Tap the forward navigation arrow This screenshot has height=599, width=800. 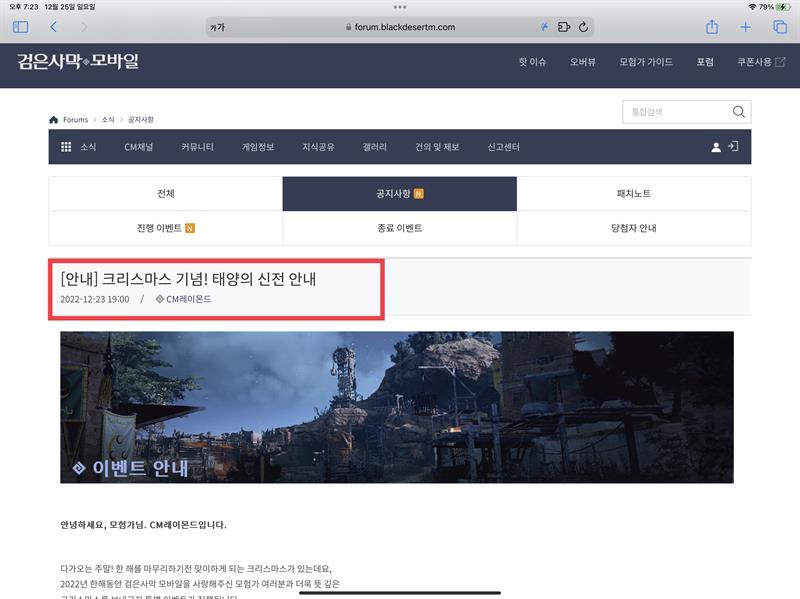84,27
